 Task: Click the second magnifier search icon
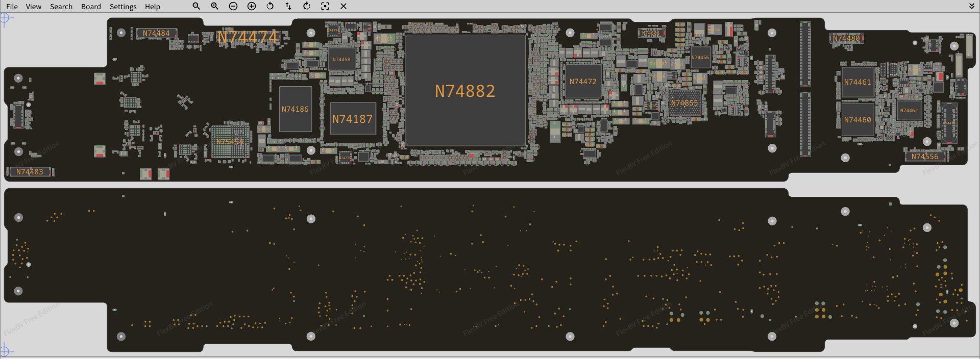[x=214, y=6]
